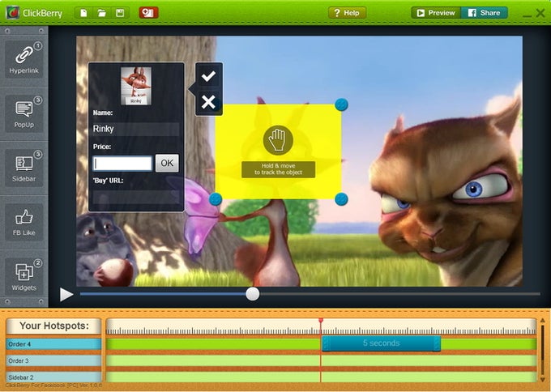551x392 pixels.
Task: Select the Order 3 hotspot row
Action: 53,360
